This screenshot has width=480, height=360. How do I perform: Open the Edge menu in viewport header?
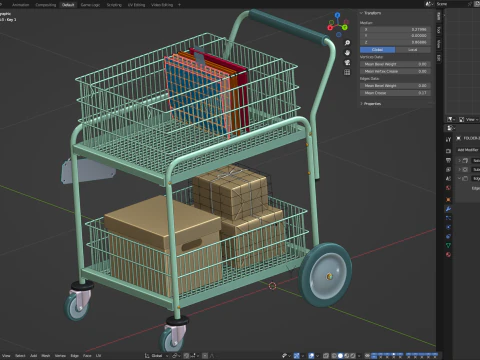(x=75, y=356)
